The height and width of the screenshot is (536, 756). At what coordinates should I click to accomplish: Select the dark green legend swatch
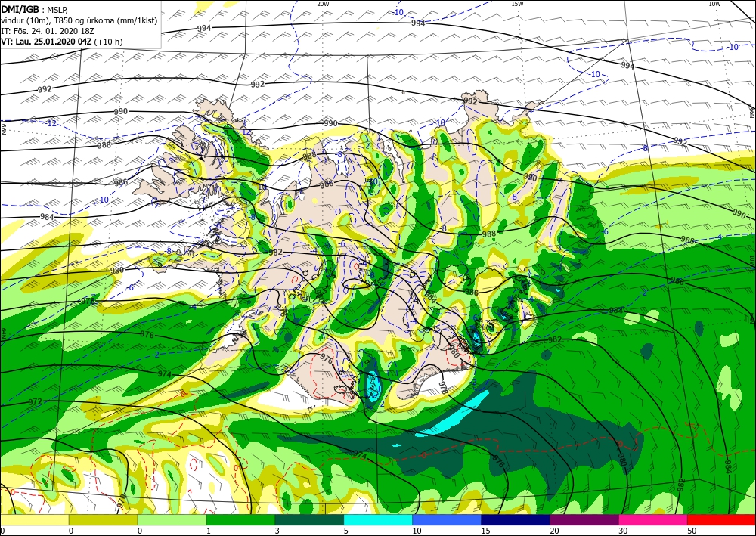coord(309,520)
